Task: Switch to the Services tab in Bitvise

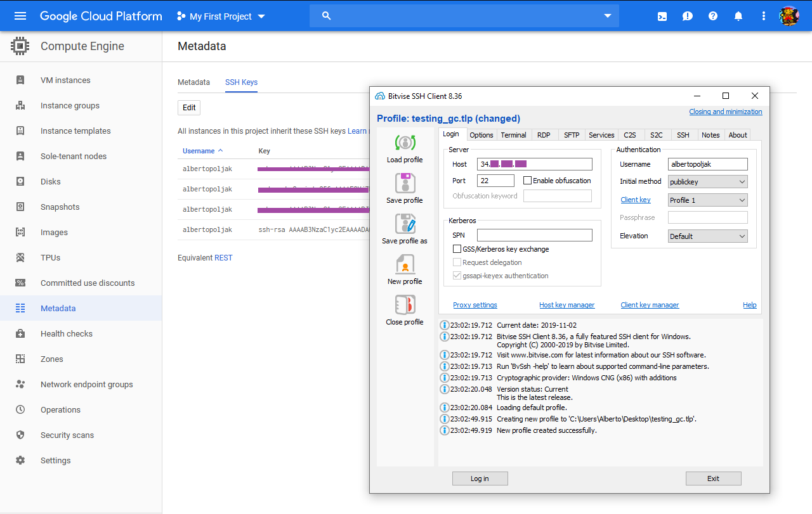Action: 601,135
